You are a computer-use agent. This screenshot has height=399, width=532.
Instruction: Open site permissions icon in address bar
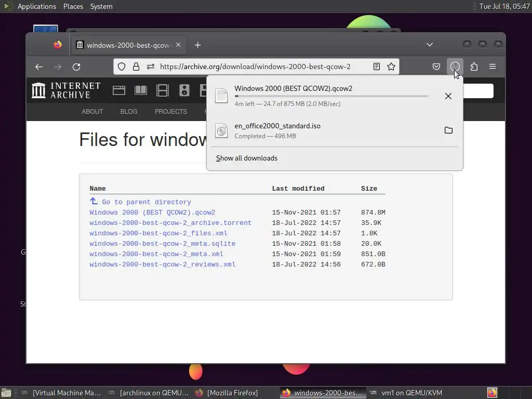pos(151,67)
